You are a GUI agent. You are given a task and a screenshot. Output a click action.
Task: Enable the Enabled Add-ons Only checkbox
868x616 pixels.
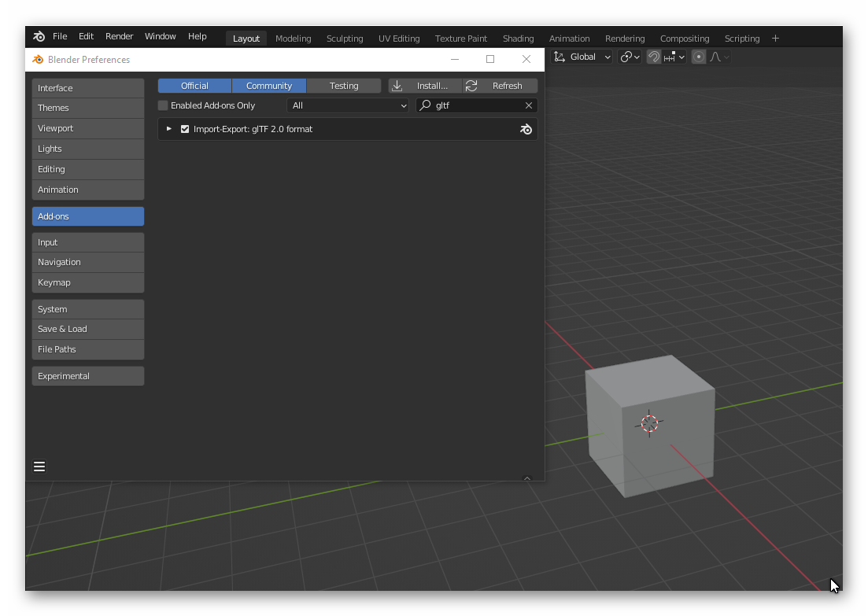(163, 105)
